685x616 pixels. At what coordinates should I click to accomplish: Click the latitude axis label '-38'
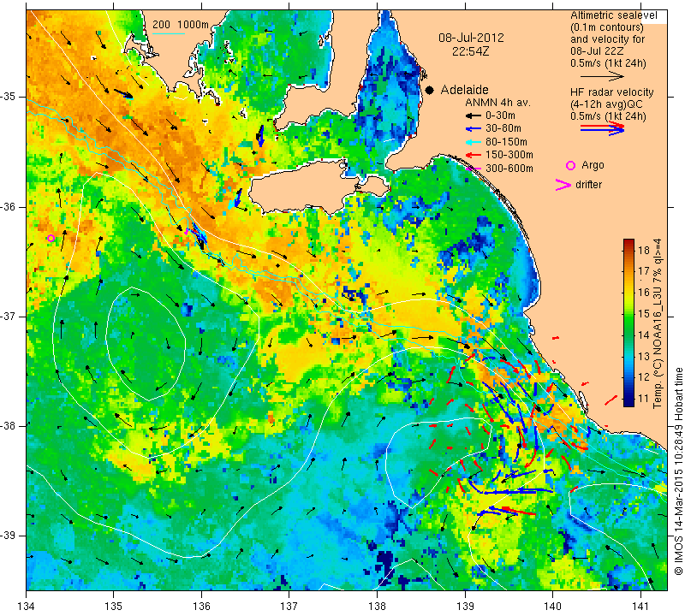(9, 426)
